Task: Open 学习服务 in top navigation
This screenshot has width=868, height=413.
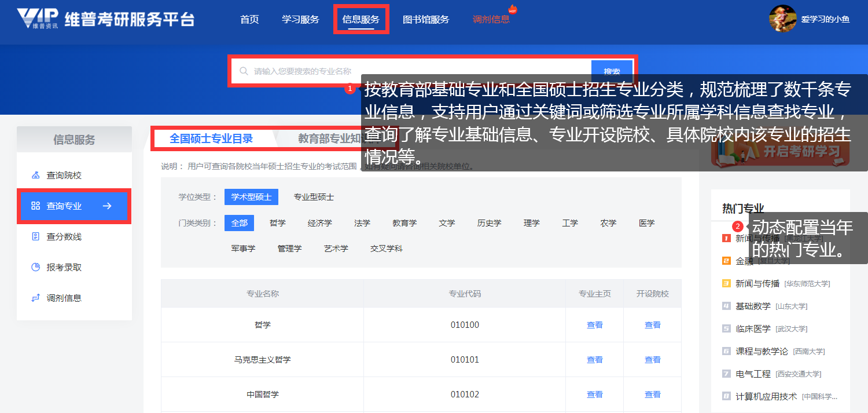Action: click(300, 19)
